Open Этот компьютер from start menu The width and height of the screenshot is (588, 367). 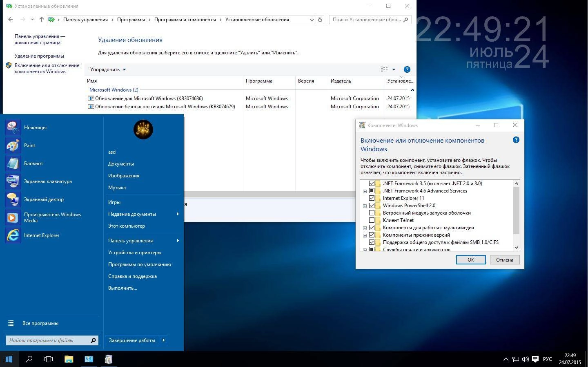(x=127, y=226)
